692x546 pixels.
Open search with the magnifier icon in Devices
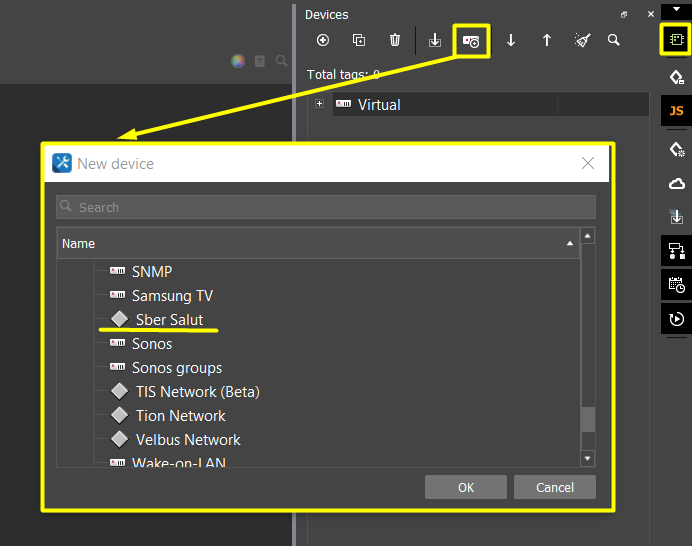pos(614,40)
